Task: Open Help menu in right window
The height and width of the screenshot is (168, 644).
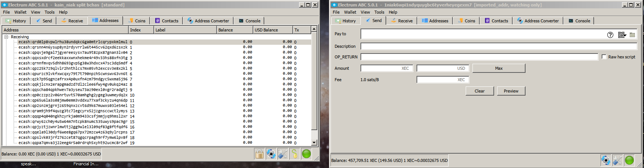Action: point(393,12)
